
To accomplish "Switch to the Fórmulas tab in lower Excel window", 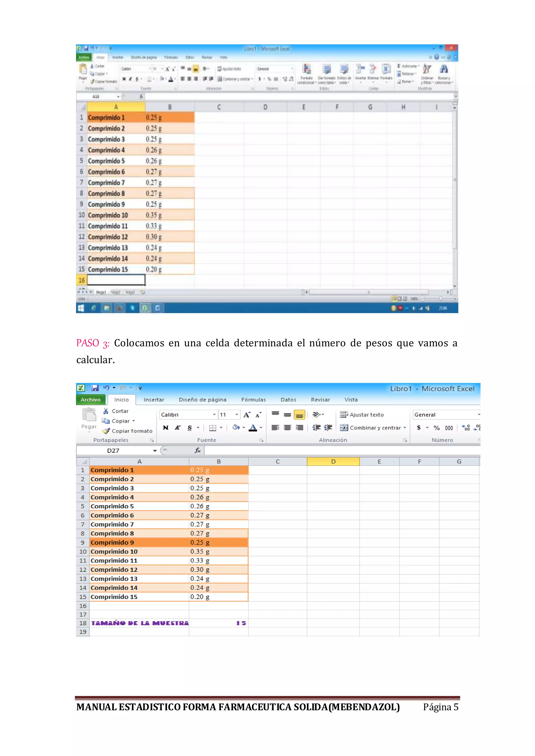I will (x=253, y=399).
